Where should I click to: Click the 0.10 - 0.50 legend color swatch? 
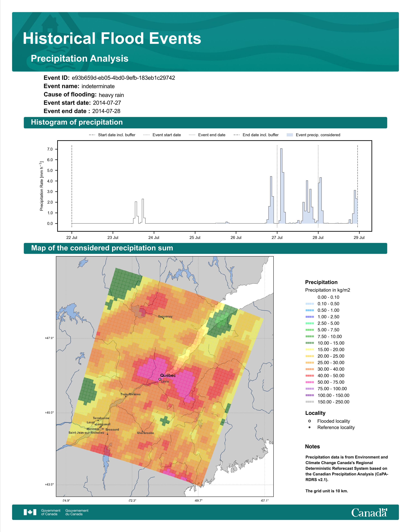tap(310, 304)
